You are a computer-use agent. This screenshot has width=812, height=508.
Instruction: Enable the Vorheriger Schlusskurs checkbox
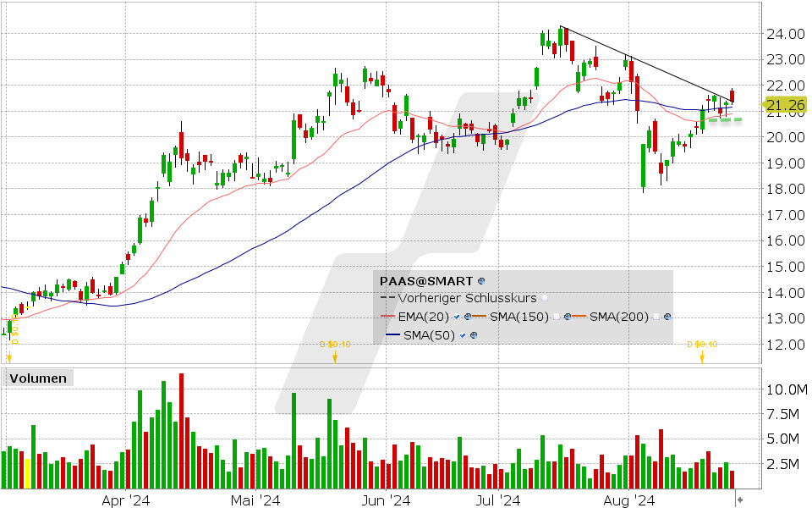tap(544, 299)
